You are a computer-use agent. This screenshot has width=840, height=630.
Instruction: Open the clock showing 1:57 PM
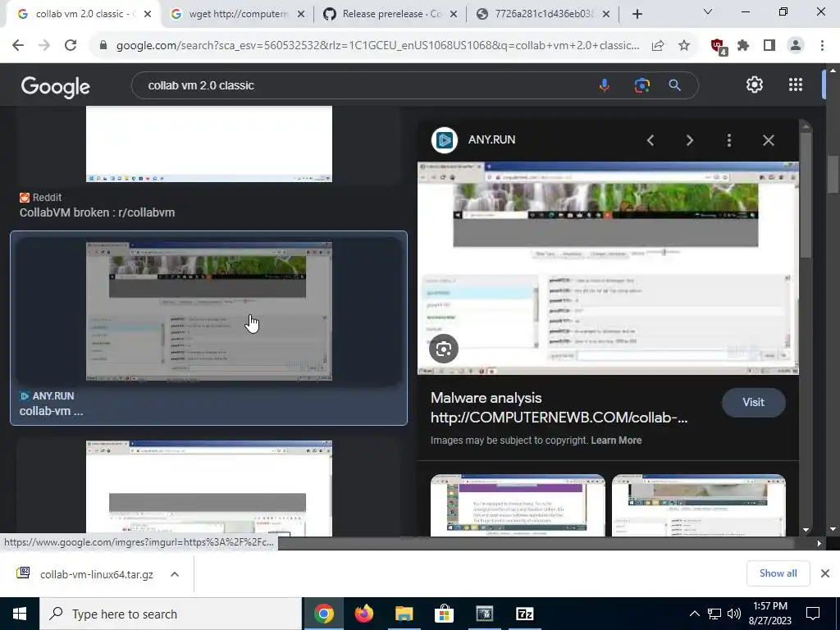769,614
